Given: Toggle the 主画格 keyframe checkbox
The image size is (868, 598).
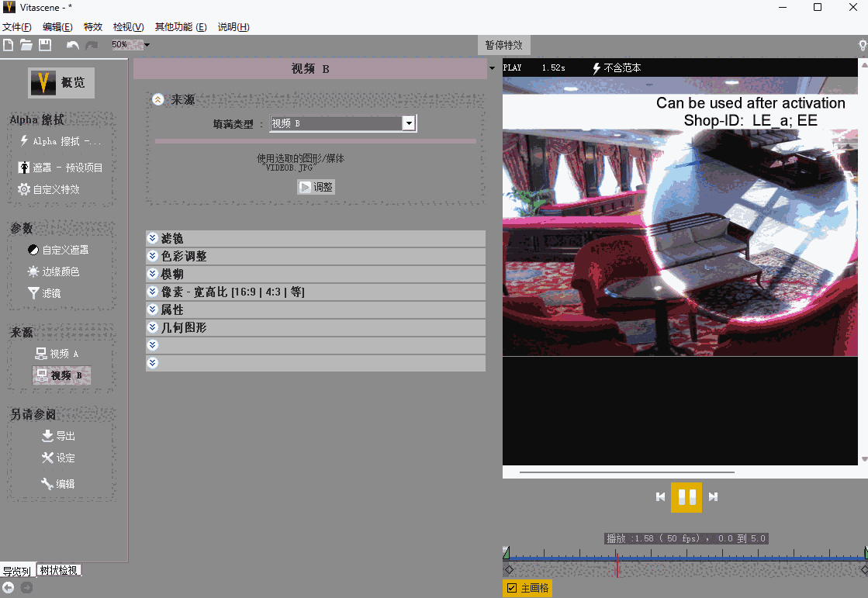Looking at the screenshot, I should [x=512, y=589].
